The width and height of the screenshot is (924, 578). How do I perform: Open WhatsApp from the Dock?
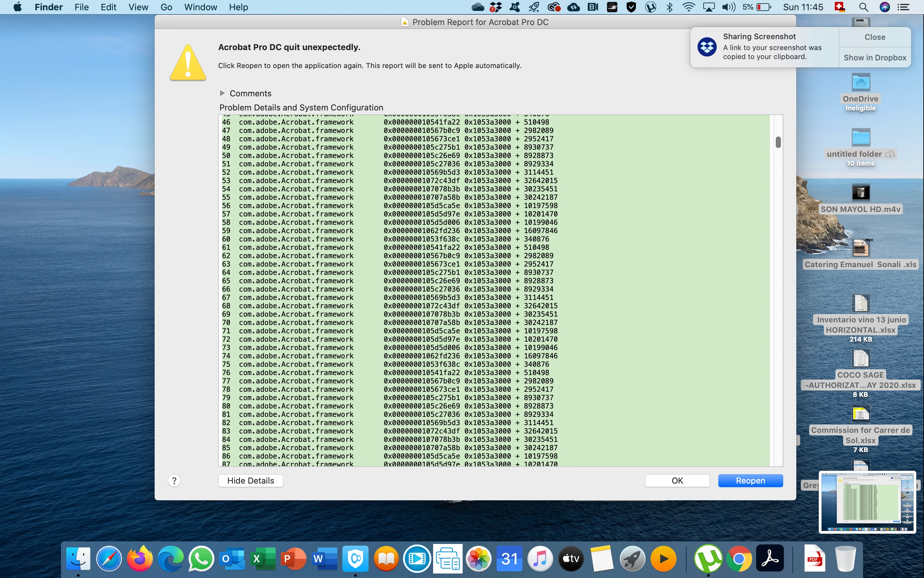coord(201,558)
